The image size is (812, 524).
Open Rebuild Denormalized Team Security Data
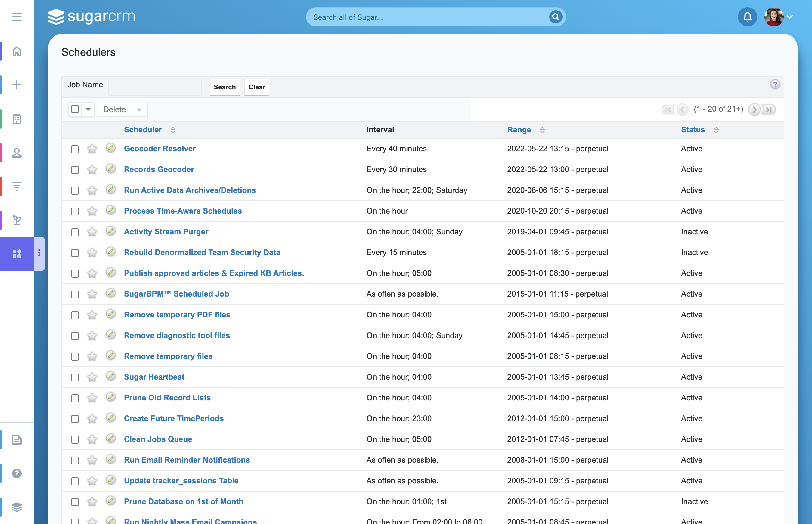click(x=202, y=252)
